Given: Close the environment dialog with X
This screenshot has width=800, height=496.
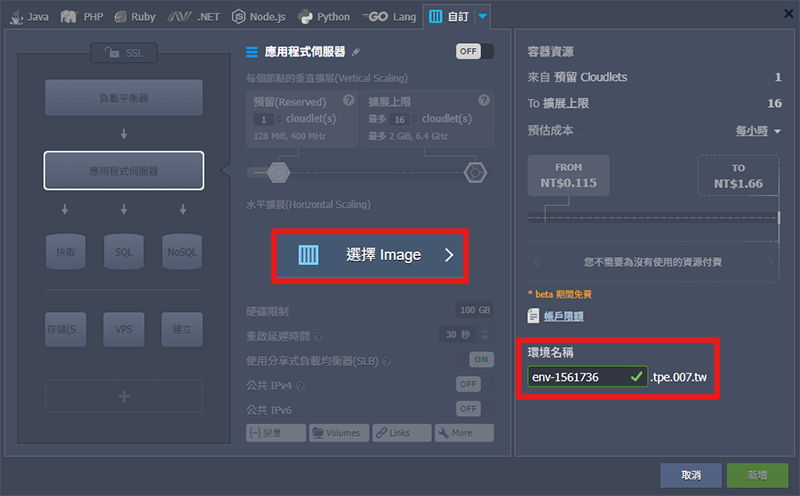Looking at the screenshot, I should pos(789,14).
